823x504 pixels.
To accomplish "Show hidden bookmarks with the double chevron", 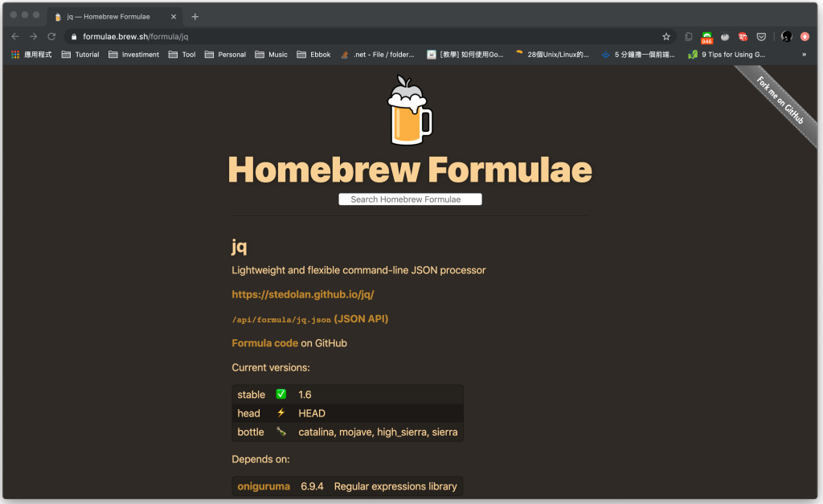I will point(804,55).
